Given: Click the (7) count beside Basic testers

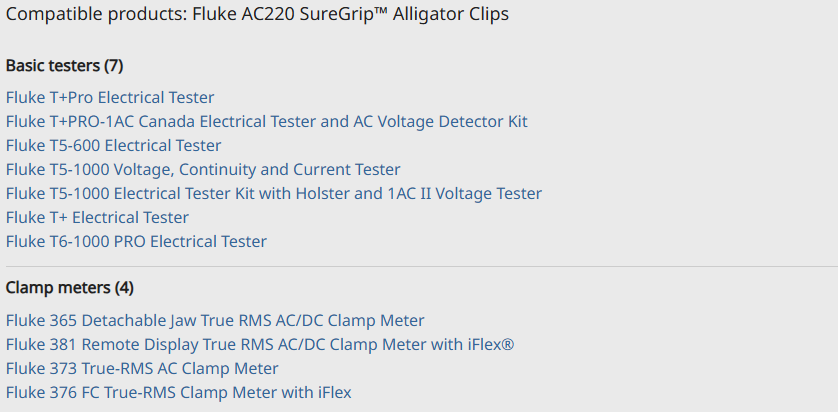Looking at the screenshot, I should click(x=114, y=66).
